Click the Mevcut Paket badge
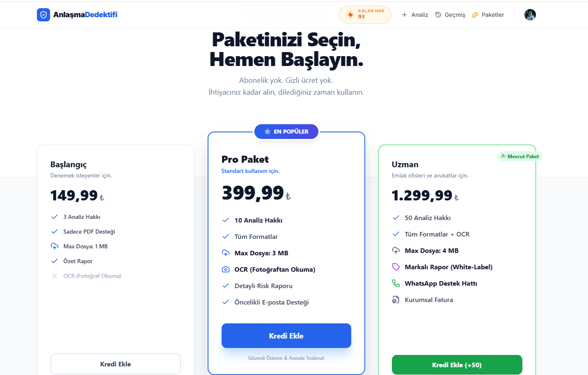This screenshot has height=375, width=588. 520,156
